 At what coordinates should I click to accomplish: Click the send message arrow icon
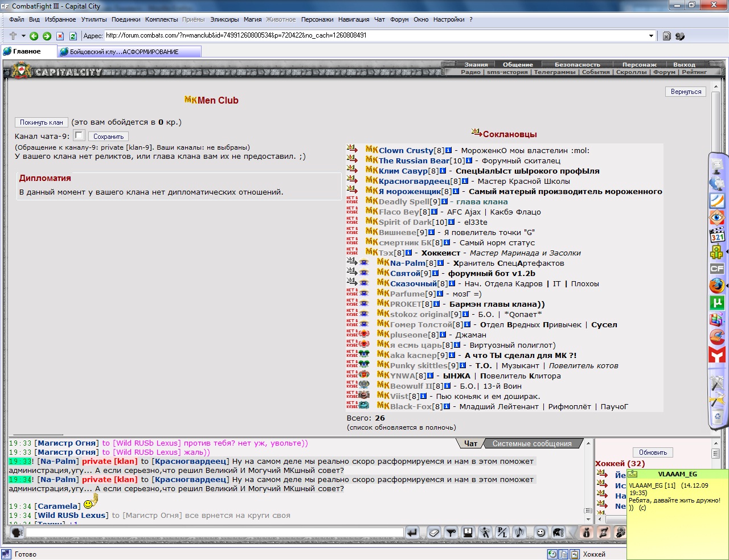click(412, 533)
